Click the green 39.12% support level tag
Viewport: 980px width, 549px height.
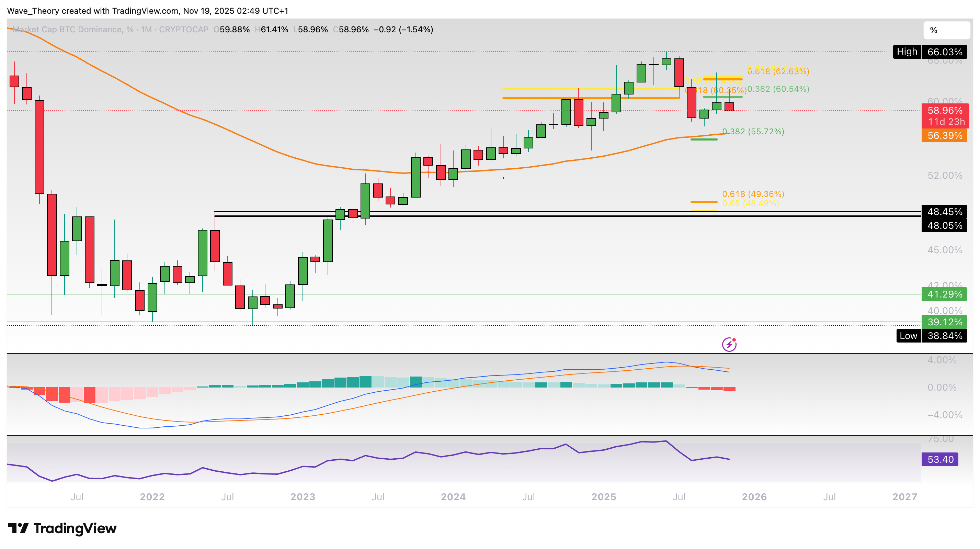[944, 322]
